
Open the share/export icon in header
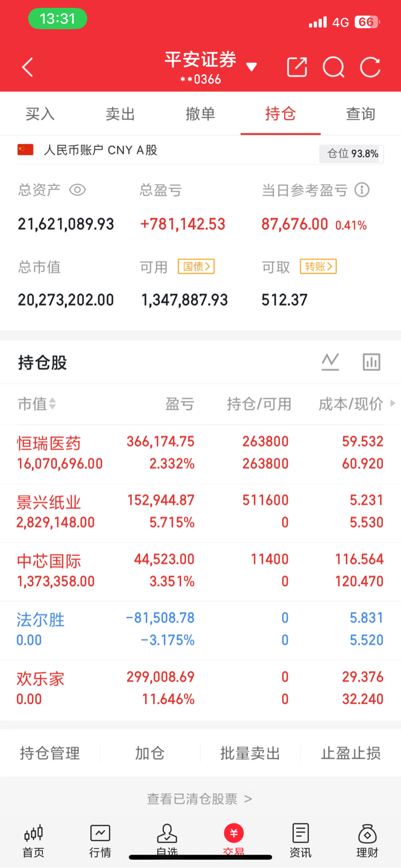click(297, 67)
